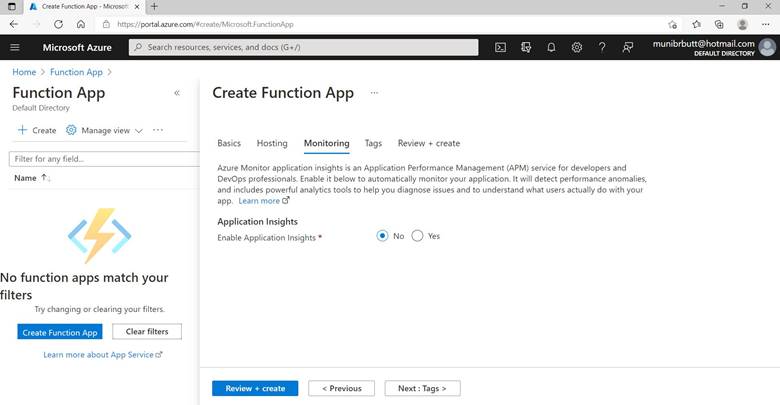
Task: Open browser Collections icon
Action: (719, 24)
